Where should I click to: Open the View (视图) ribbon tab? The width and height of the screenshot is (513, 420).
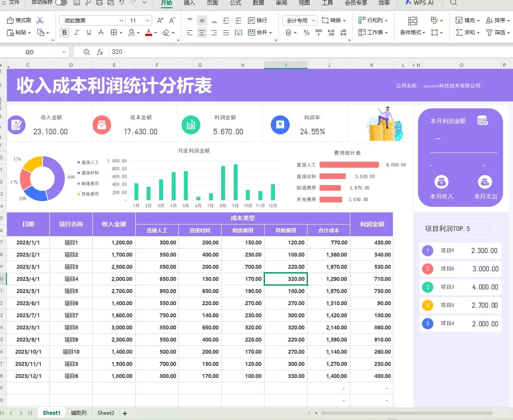click(x=304, y=3)
